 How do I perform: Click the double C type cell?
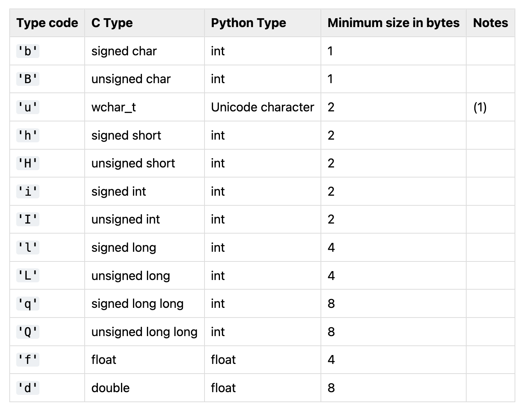tap(111, 388)
